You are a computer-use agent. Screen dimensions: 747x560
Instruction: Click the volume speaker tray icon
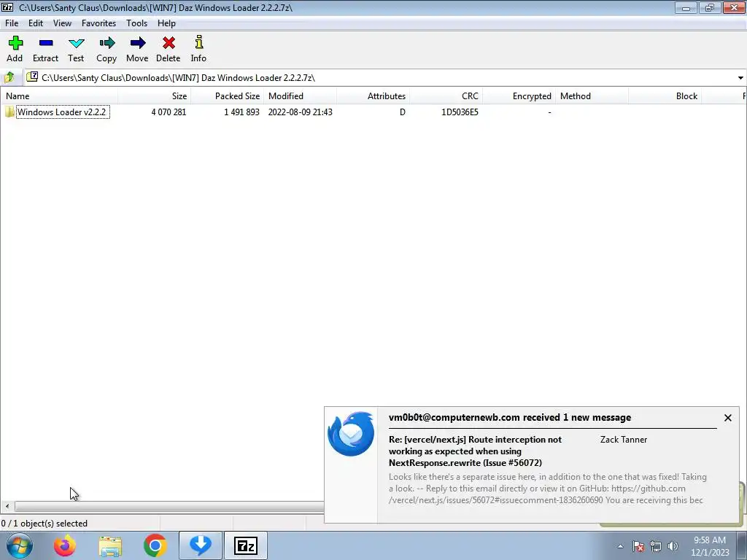[x=673, y=546]
